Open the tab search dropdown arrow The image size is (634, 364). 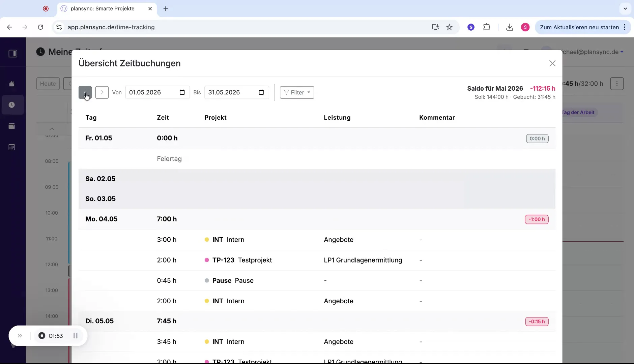[625, 9]
